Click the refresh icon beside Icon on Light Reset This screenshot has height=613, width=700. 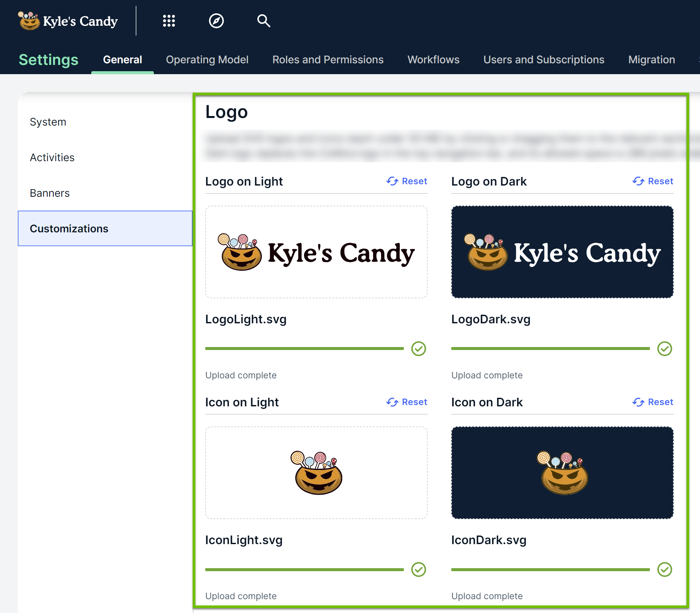coord(393,402)
